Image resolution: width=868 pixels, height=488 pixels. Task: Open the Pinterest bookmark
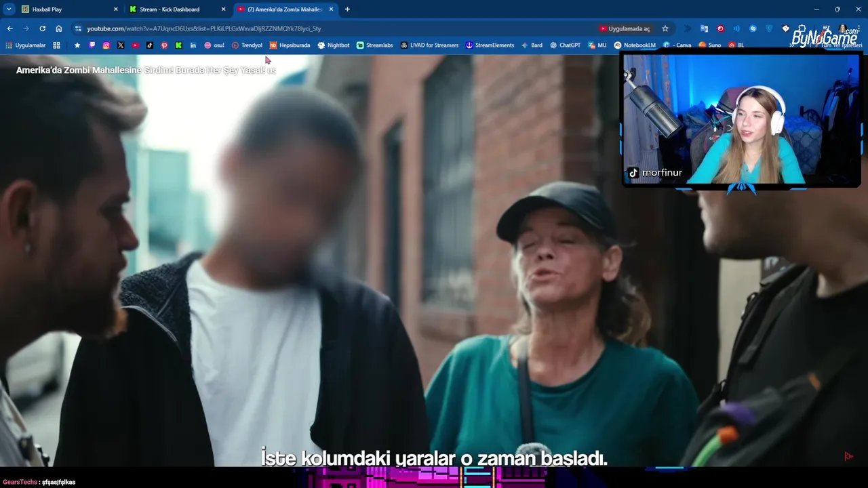click(164, 45)
